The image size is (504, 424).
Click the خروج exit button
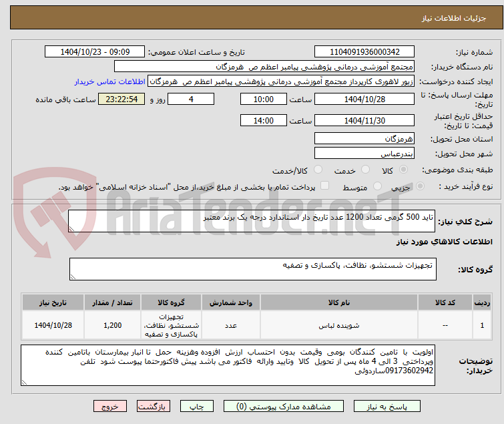(110, 407)
